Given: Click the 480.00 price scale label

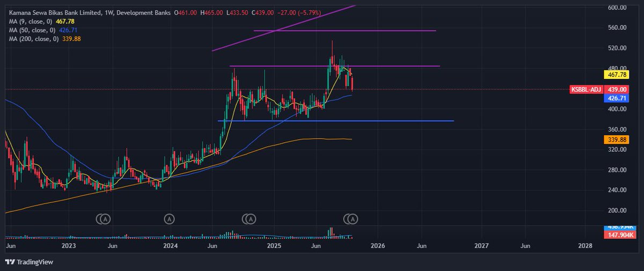Looking at the screenshot, I should [617, 68].
